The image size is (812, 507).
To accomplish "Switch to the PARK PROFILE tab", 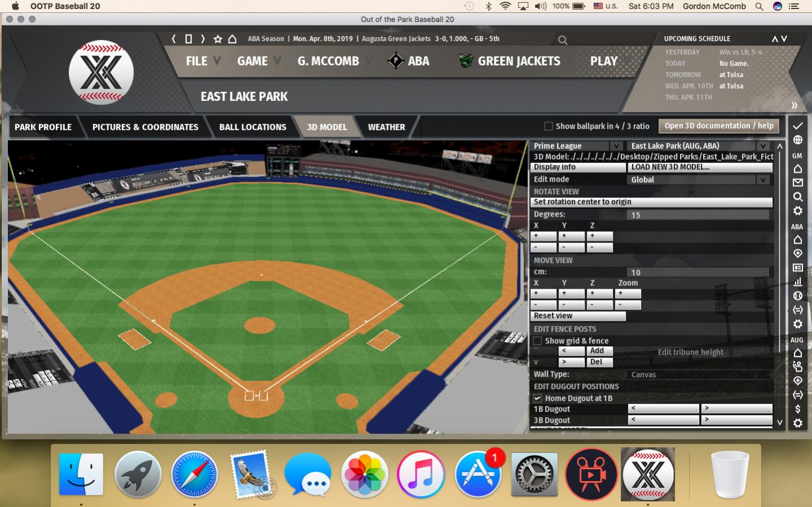I will click(43, 127).
